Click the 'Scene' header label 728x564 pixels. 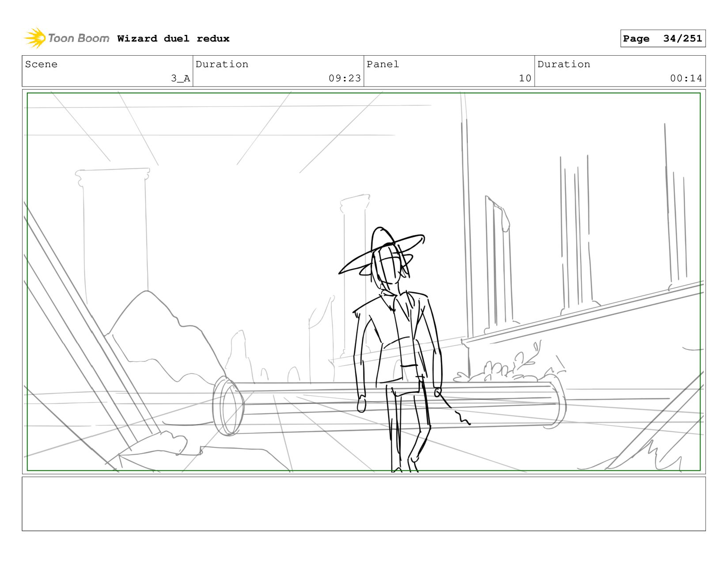pyautogui.click(x=41, y=64)
